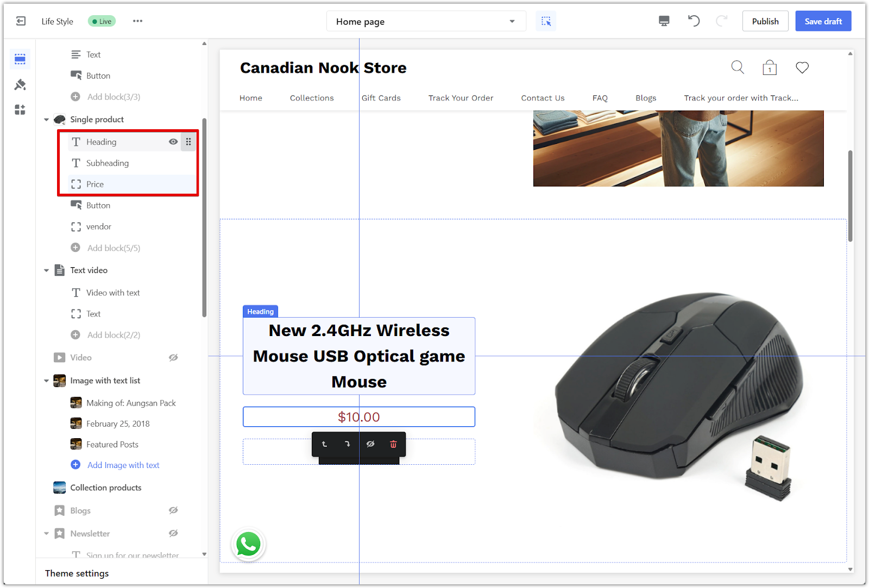Open the theme style brush panel
Image resolution: width=869 pixels, height=588 pixels.
(20, 84)
